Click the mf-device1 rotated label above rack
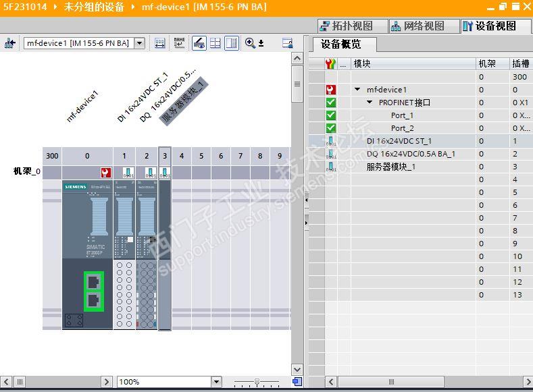 (x=82, y=106)
